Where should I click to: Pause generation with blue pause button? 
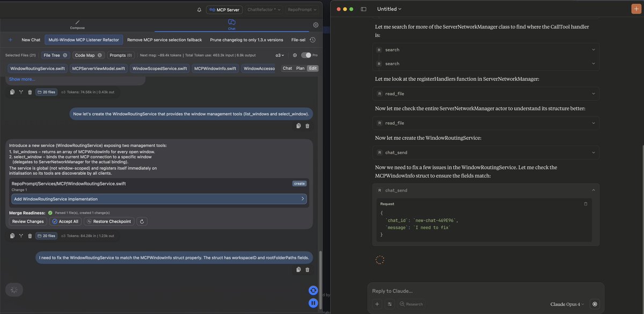pyautogui.click(x=313, y=303)
